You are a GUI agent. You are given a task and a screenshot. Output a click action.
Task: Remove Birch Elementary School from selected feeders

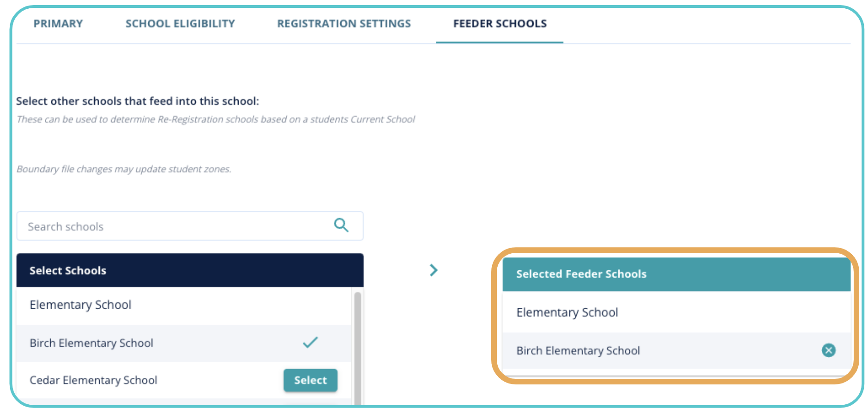tap(828, 350)
